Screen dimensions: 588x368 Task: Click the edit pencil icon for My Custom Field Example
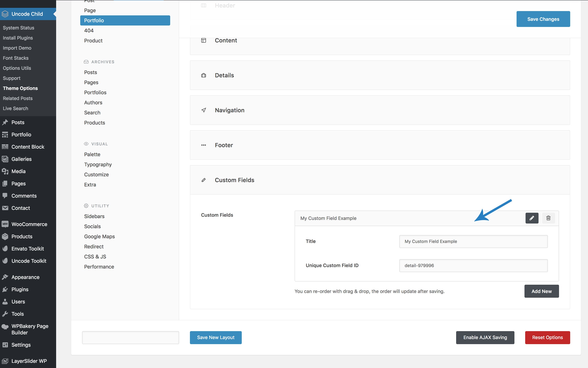[x=532, y=218]
